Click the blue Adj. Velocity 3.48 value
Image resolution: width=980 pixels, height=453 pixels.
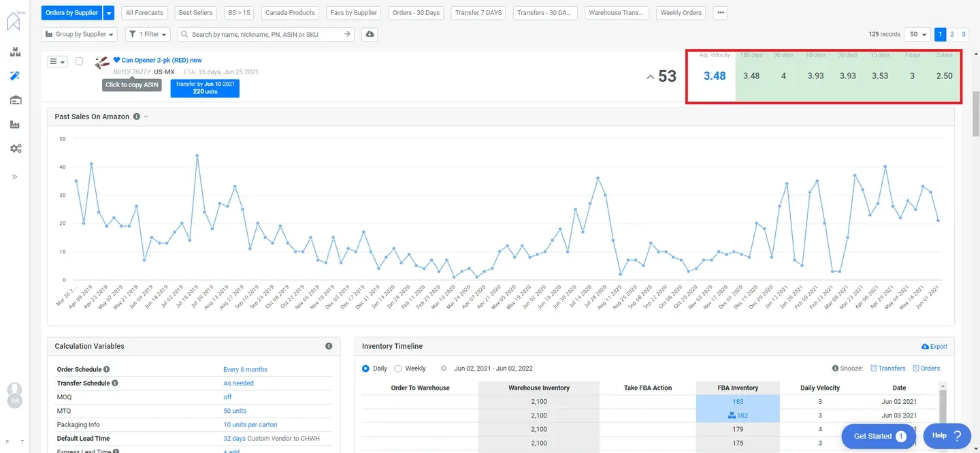[715, 76]
